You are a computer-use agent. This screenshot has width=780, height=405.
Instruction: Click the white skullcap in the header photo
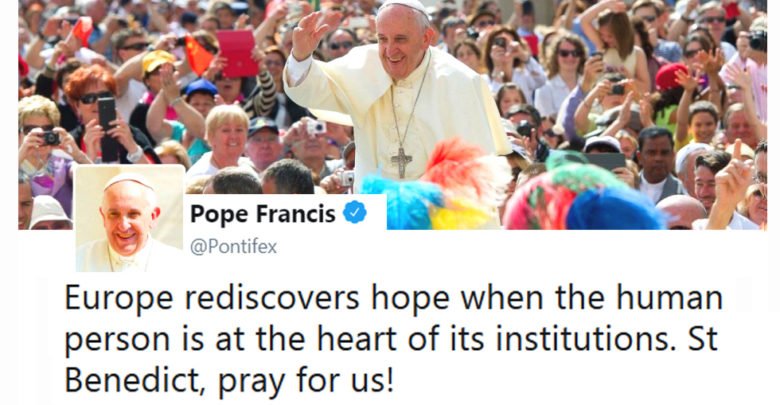[403, 7]
